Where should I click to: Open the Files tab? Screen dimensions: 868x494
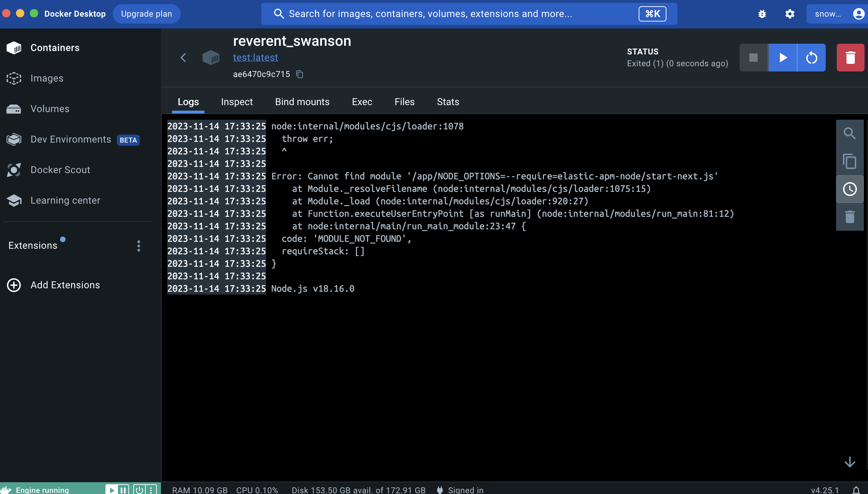tap(405, 102)
